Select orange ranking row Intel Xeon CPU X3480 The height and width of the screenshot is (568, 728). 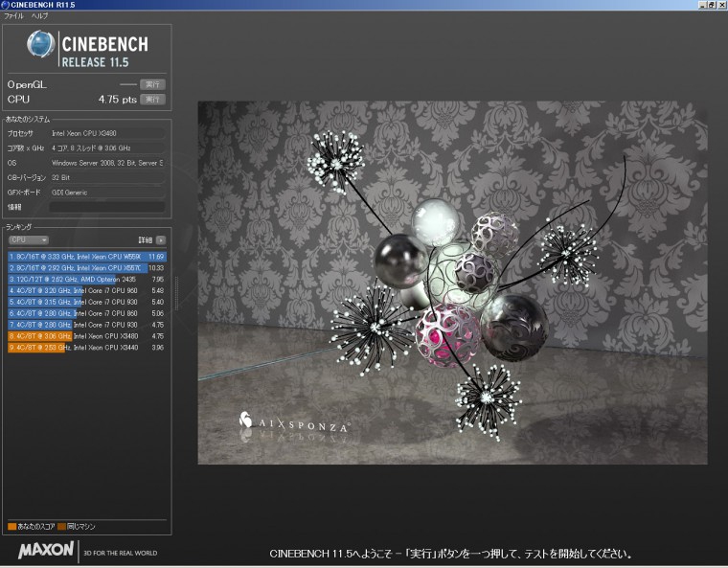pos(87,336)
